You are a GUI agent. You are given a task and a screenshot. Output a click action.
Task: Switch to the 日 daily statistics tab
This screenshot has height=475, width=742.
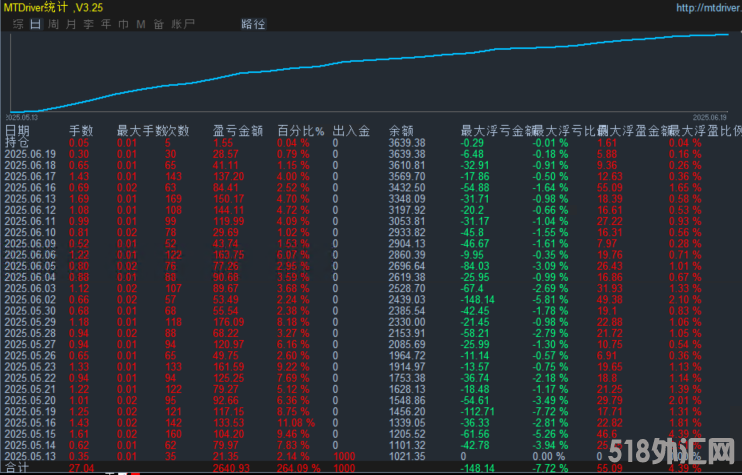coord(36,23)
